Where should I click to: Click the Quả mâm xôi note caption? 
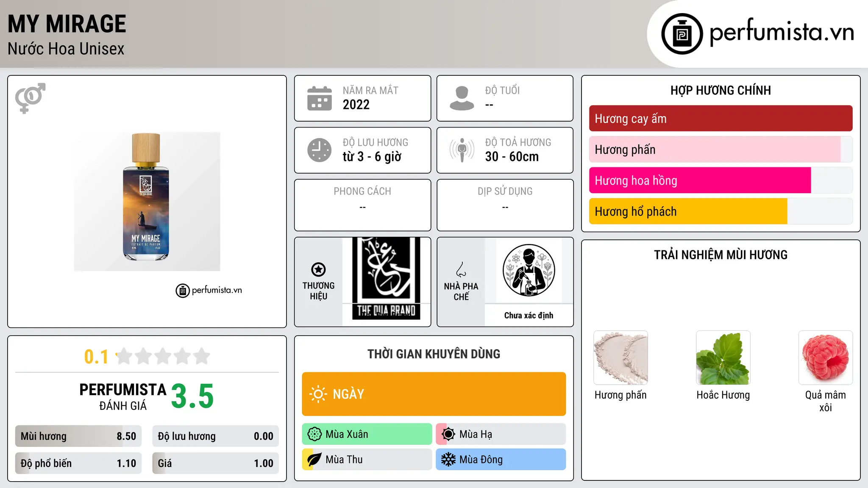(826, 401)
